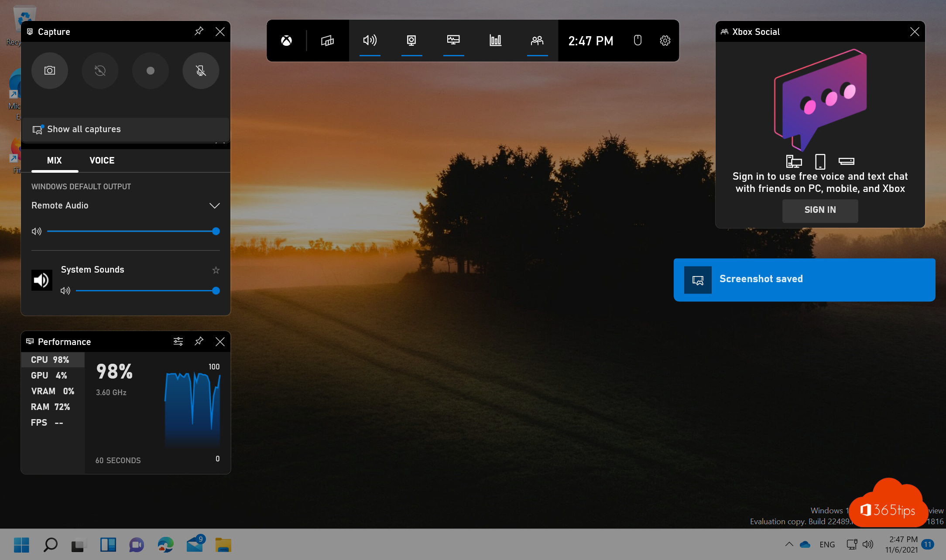Click Show all captures button
Viewport: 946px width, 560px height.
pos(125,129)
